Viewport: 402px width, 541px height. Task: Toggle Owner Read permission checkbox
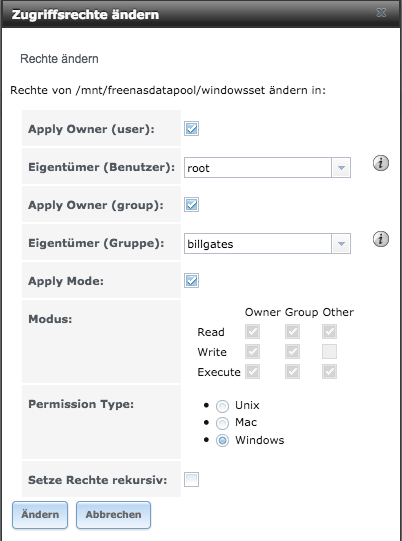[x=252, y=332]
